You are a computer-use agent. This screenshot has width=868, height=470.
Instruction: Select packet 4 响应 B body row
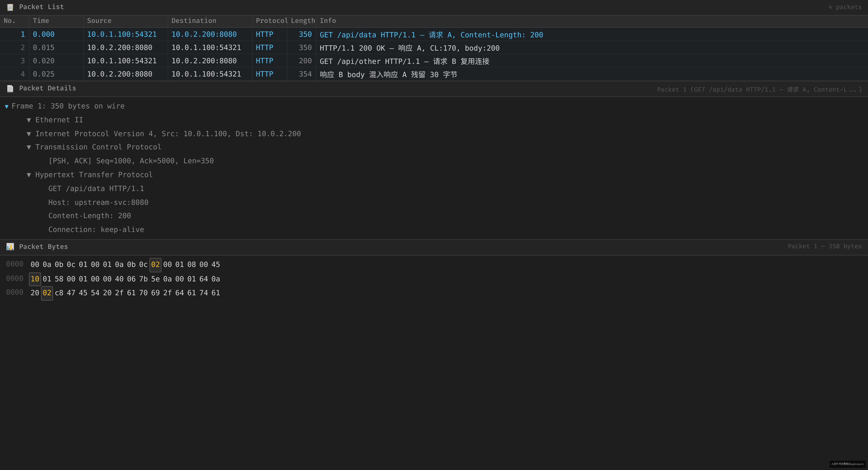(434, 74)
